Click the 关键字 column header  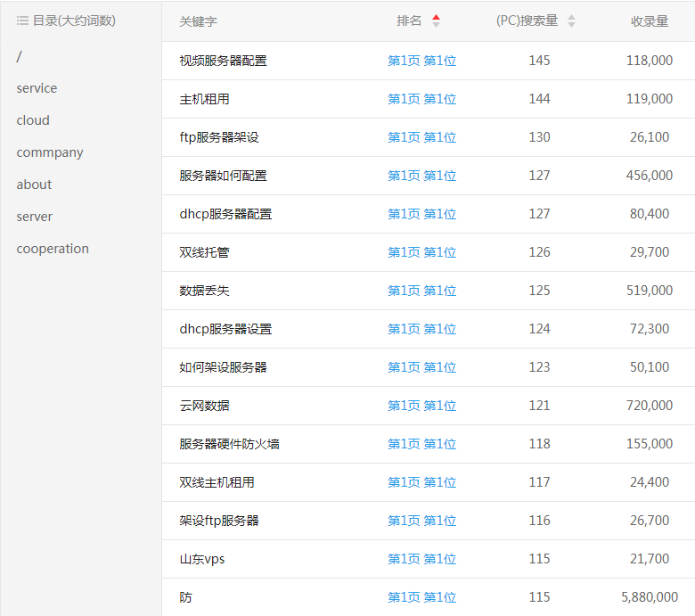click(x=198, y=21)
